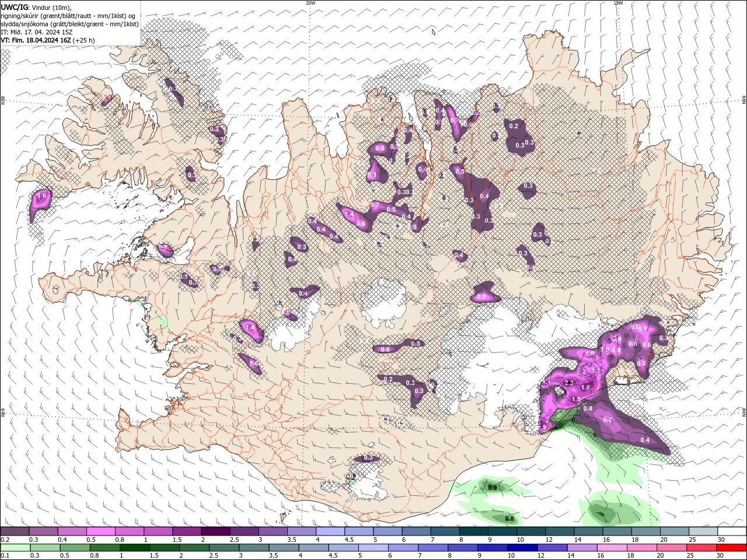Click the 0.9 value in green offshore rain
The image size is (747, 560).
pyautogui.click(x=493, y=488)
